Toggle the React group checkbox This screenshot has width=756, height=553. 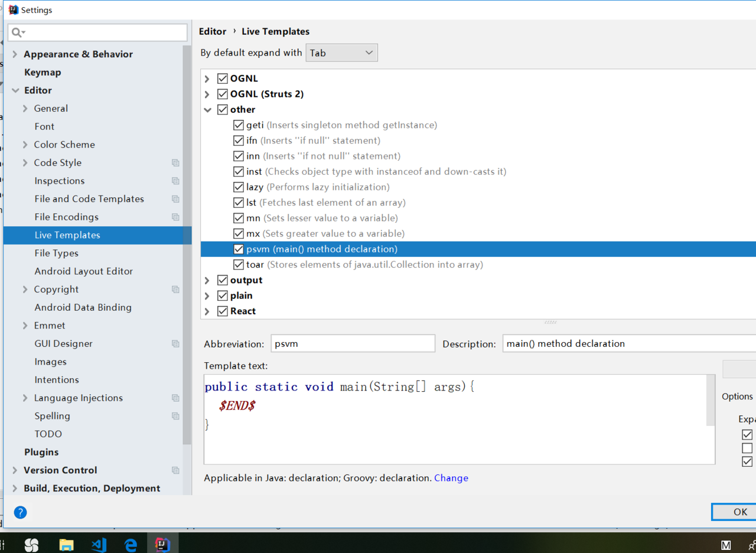pos(223,311)
